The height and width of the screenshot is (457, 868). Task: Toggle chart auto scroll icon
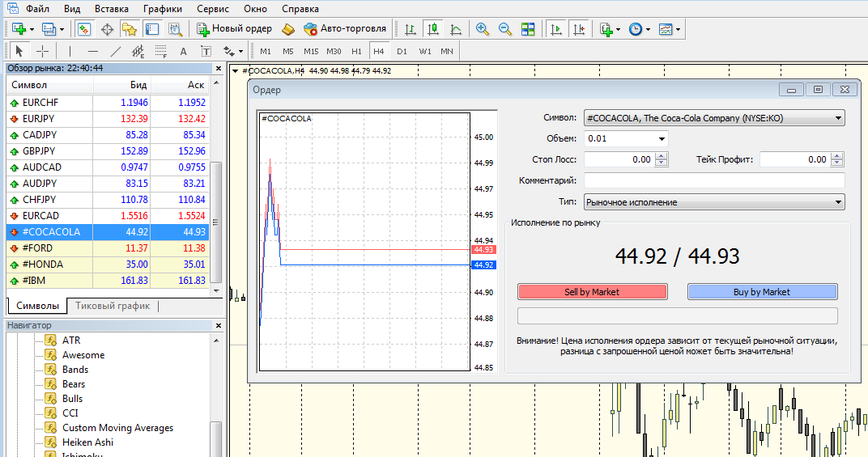tap(555, 29)
